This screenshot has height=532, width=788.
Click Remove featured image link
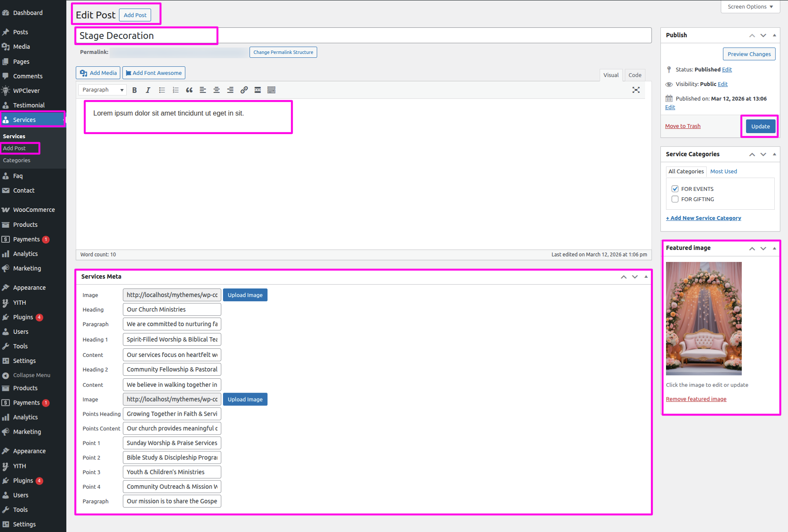(x=696, y=399)
